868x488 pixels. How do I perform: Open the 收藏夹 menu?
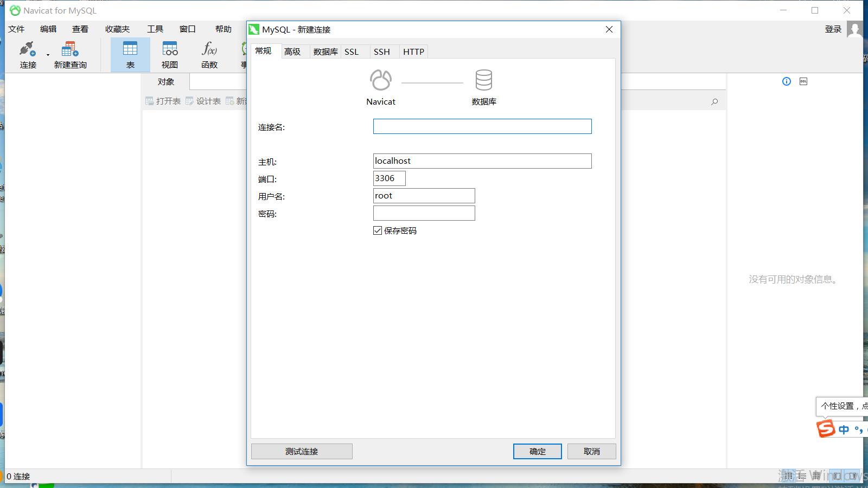(x=118, y=29)
